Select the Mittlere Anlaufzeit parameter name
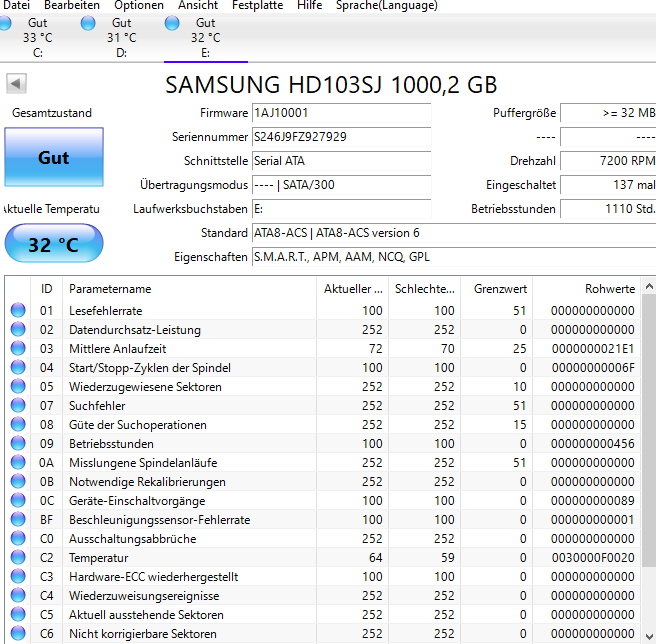Screen dimensions: 656x644 coord(118,349)
